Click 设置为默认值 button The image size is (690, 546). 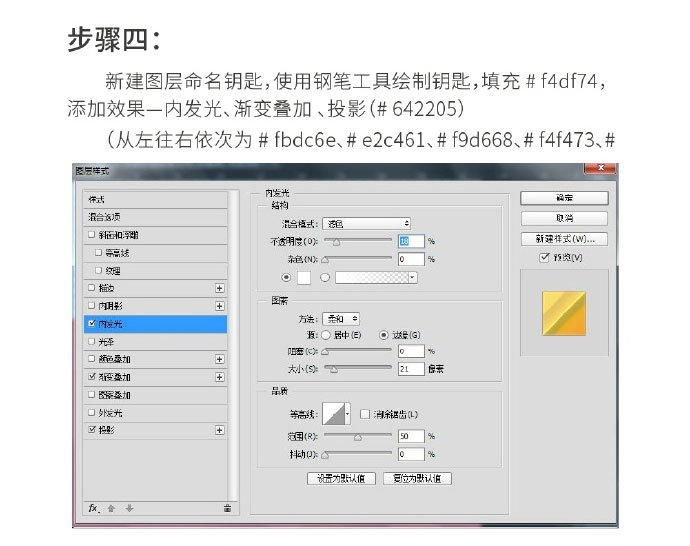coord(341,478)
